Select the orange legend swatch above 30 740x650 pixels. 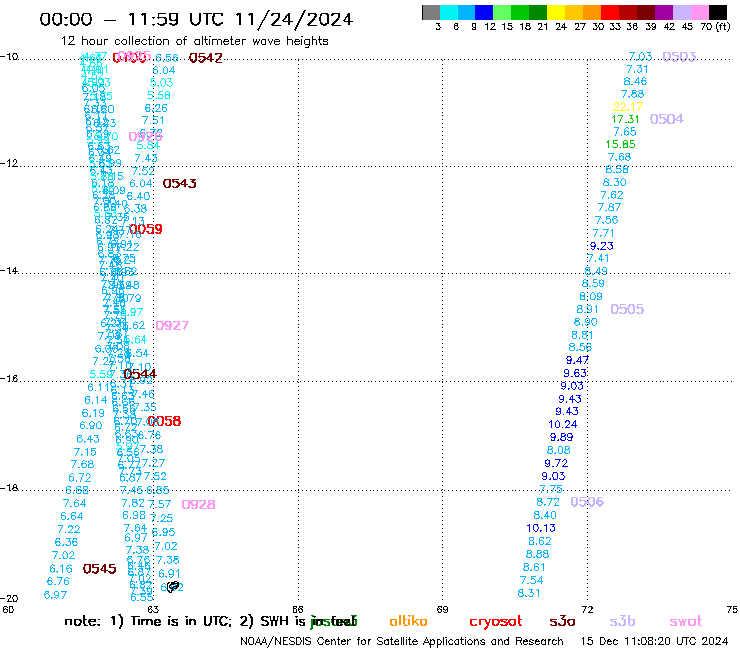(592, 13)
